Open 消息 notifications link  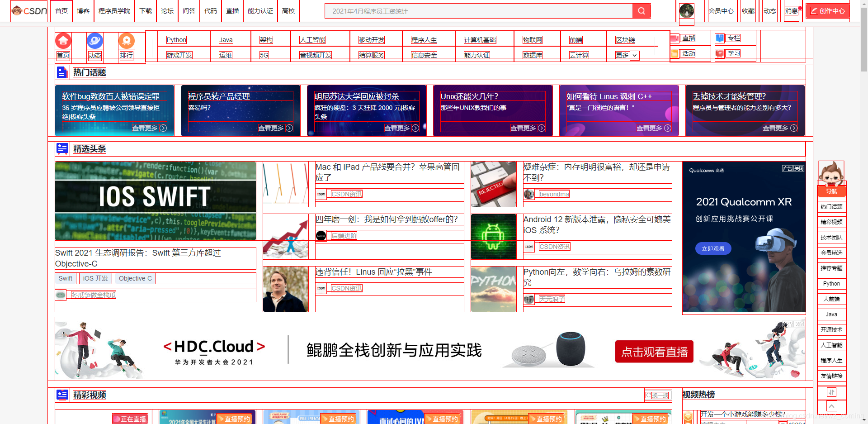792,11
